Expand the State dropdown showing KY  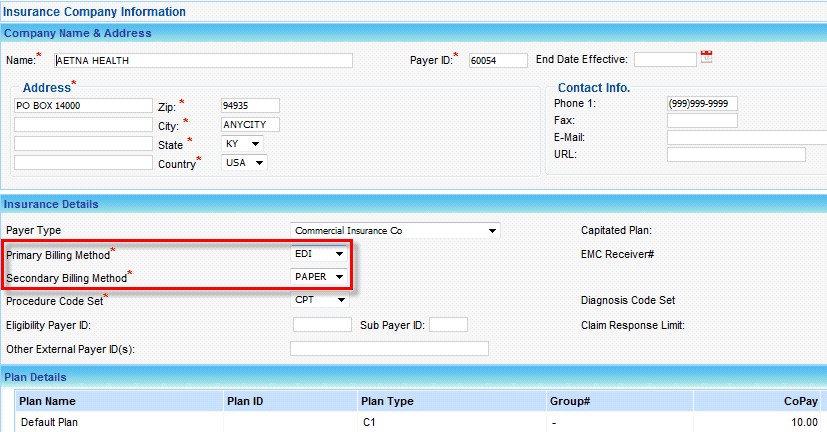point(243,144)
